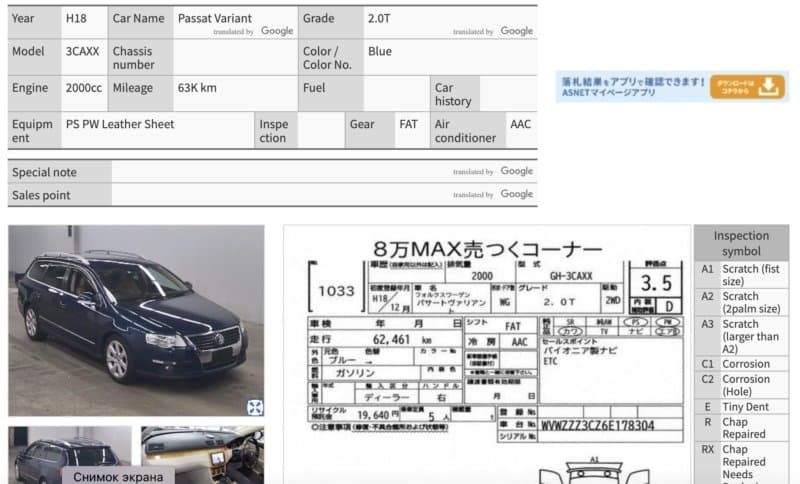Click the sheet title '8万MAX売つくコーナー'
800x484 pixels.
pyautogui.click(x=487, y=249)
